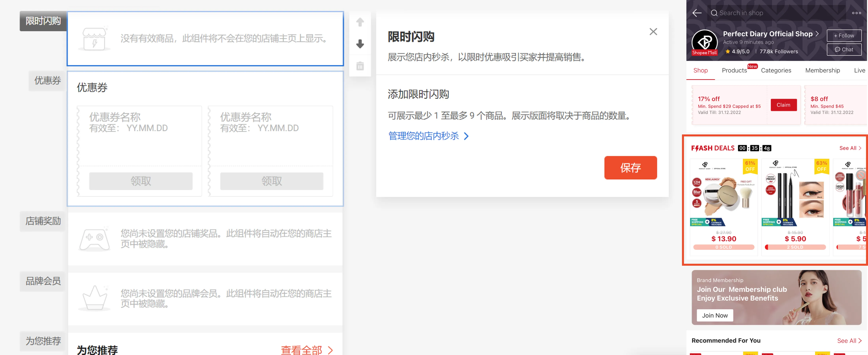Image resolution: width=868 pixels, height=355 pixels.
Task: Click the search icon in shop search bar
Action: click(714, 12)
